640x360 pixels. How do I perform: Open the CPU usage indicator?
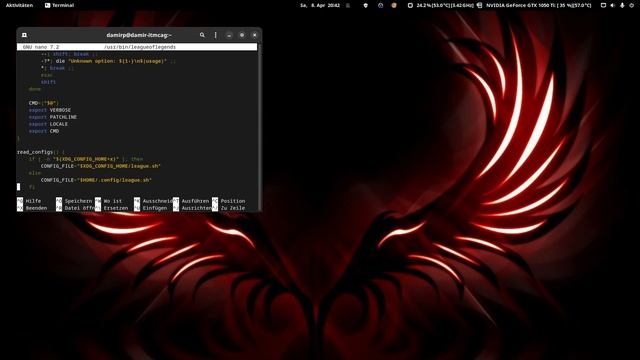(x=441, y=5)
